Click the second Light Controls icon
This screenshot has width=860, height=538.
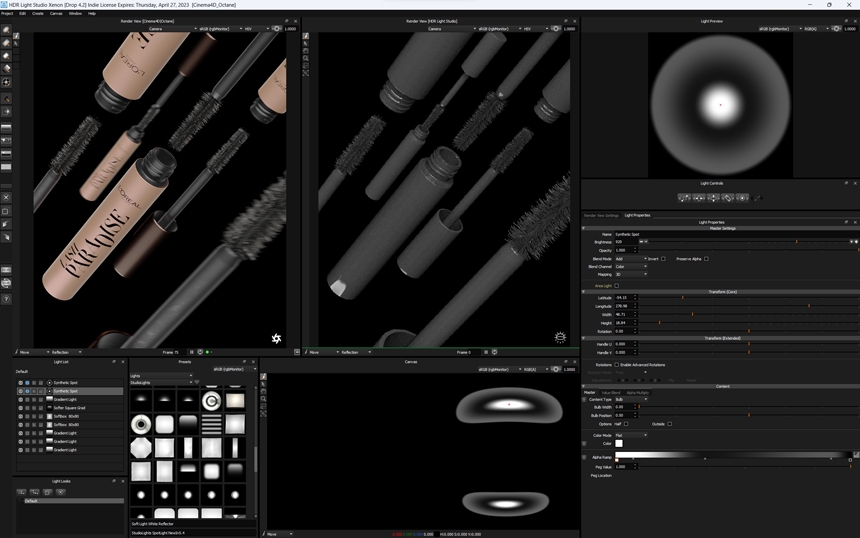coord(699,198)
